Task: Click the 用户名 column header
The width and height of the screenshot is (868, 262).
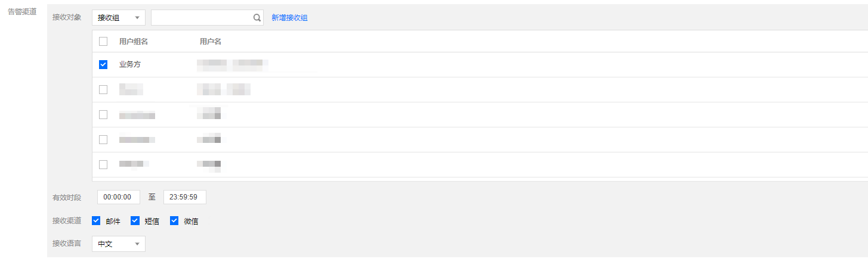Action: [x=211, y=41]
